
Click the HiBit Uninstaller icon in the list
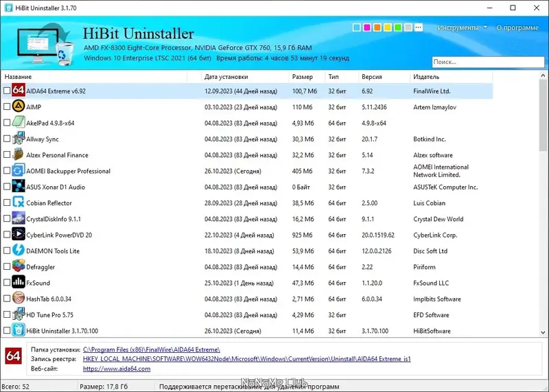(x=19, y=330)
